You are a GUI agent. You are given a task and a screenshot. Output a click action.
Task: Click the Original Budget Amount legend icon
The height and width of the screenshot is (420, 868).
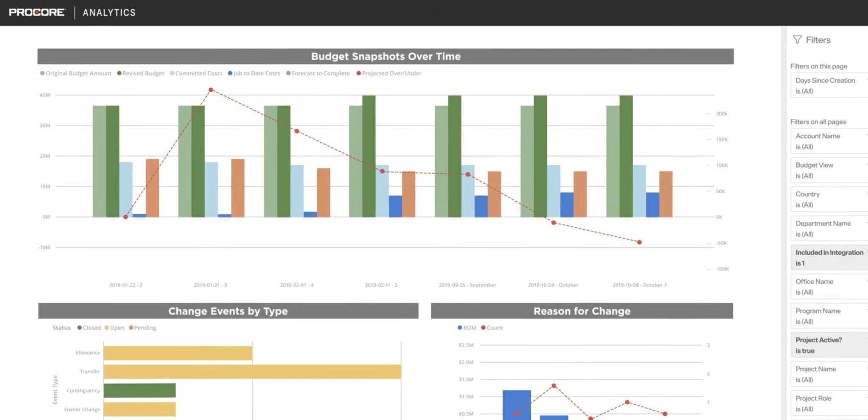pyautogui.click(x=41, y=73)
